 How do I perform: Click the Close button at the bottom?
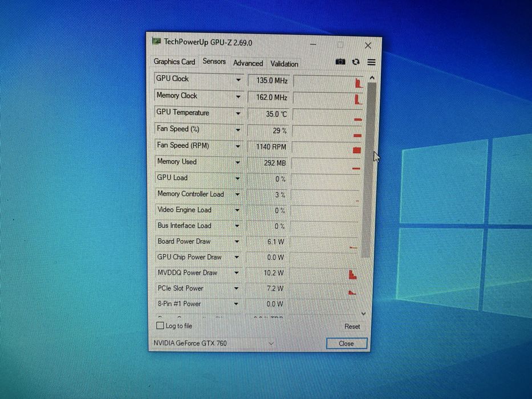(x=347, y=343)
